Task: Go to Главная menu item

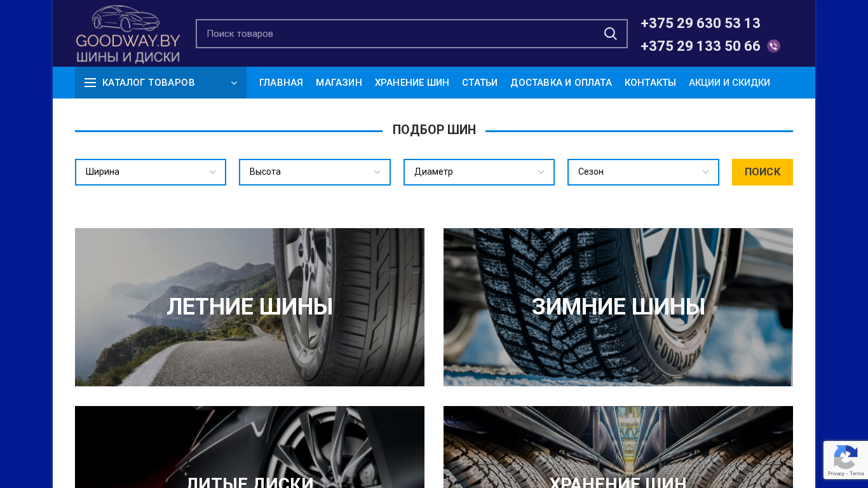Action: pyautogui.click(x=281, y=83)
